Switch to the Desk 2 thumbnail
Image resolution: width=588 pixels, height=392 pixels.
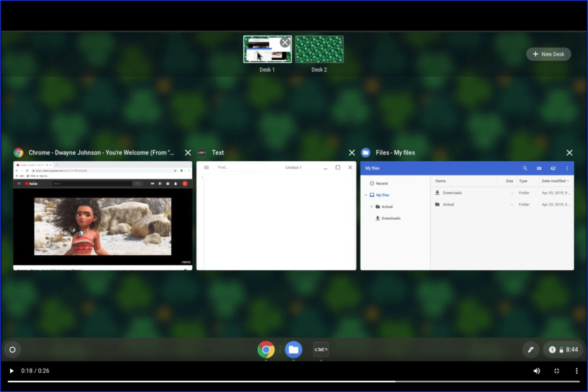pyautogui.click(x=319, y=49)
